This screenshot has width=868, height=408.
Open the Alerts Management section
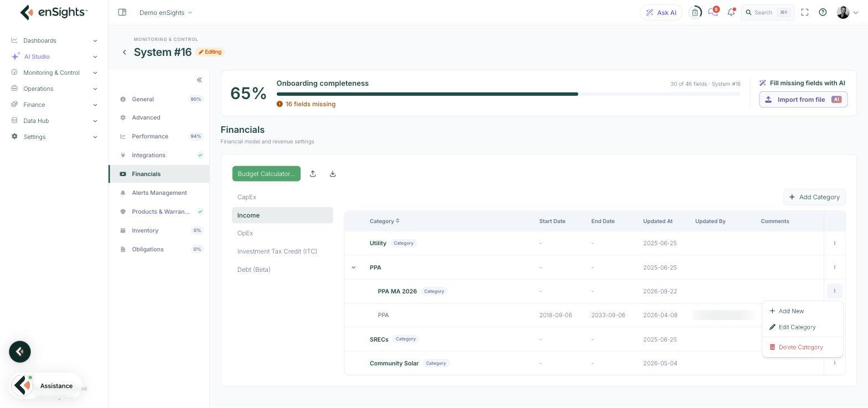(159, 193)
